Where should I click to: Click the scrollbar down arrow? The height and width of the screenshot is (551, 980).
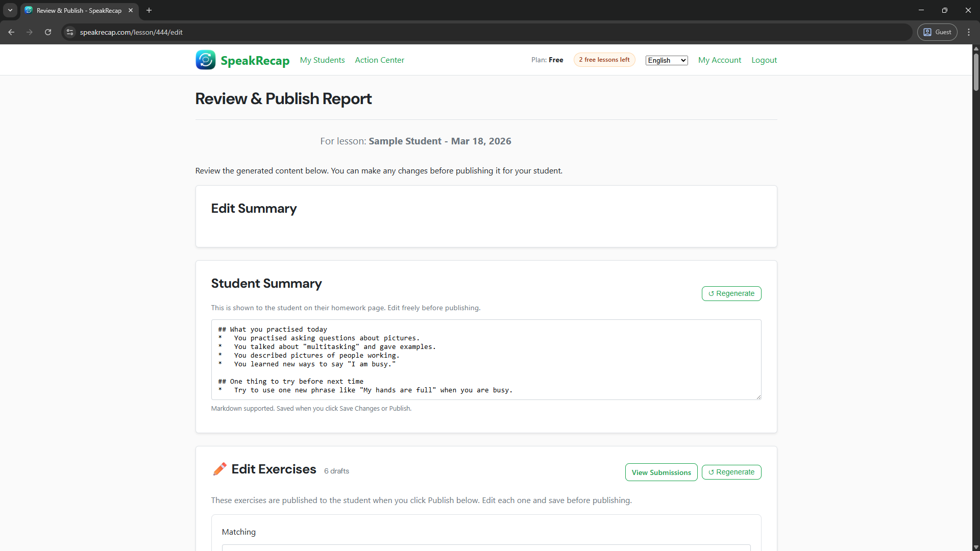pos(976,547)
